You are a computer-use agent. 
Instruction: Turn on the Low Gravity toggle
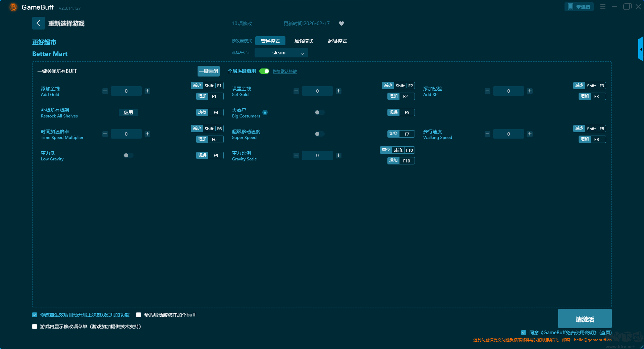tap(128, 155)
